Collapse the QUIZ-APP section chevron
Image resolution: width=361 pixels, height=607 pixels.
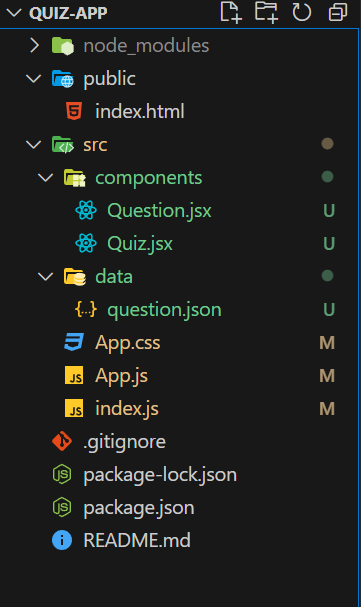14,13
